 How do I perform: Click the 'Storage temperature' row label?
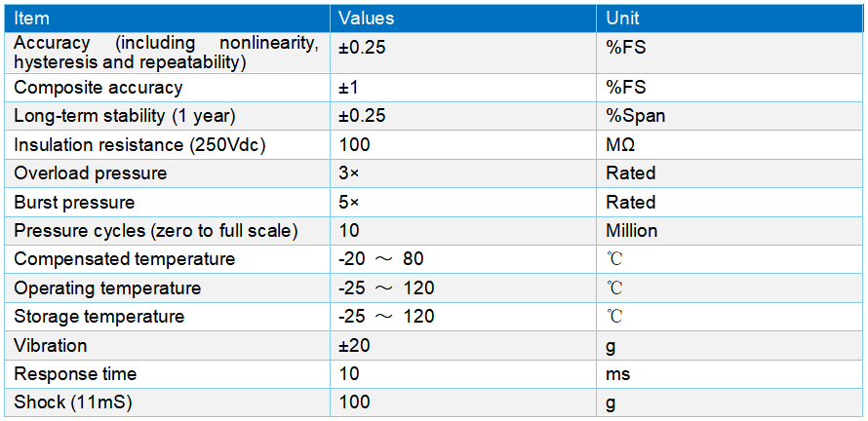click(x=99, y=317)
